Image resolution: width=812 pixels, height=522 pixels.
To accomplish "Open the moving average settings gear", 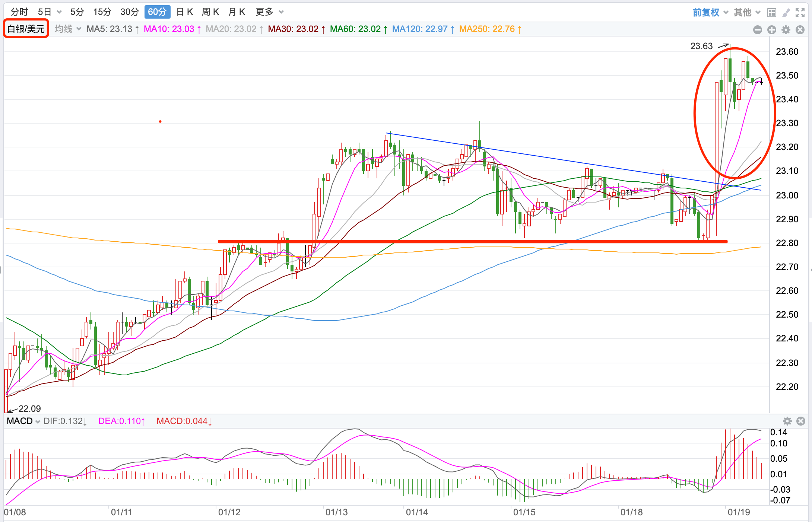I will 786,30.
